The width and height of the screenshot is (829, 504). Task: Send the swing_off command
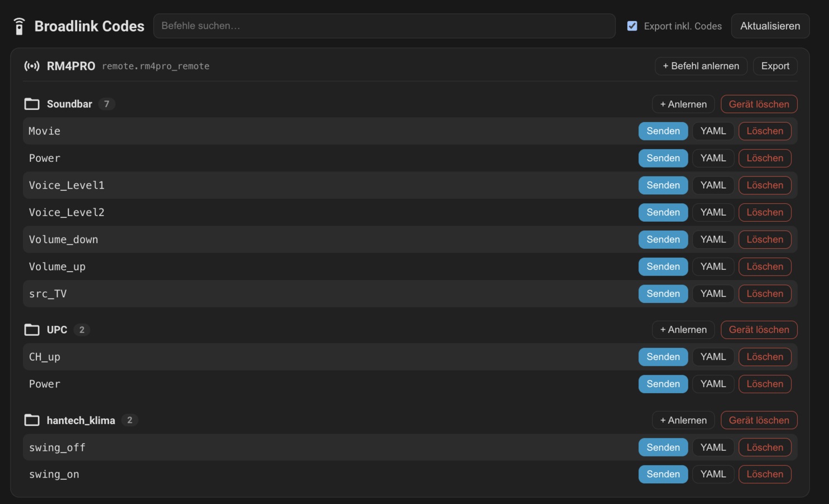click(x=663, y=447)
